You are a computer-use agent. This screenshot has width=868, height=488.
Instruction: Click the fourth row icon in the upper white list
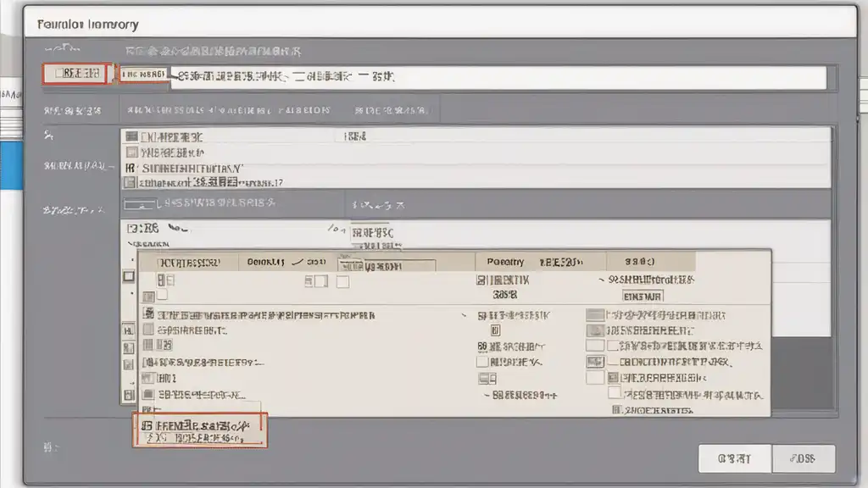[x=130, y=183]
